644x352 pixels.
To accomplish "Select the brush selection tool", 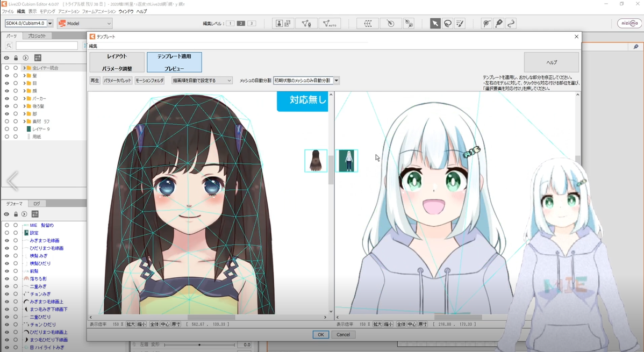I will click(460, 24).
